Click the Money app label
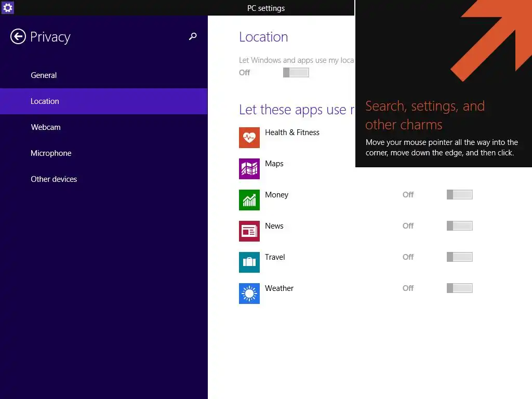 pyautogui.click(x=276, y=195)
